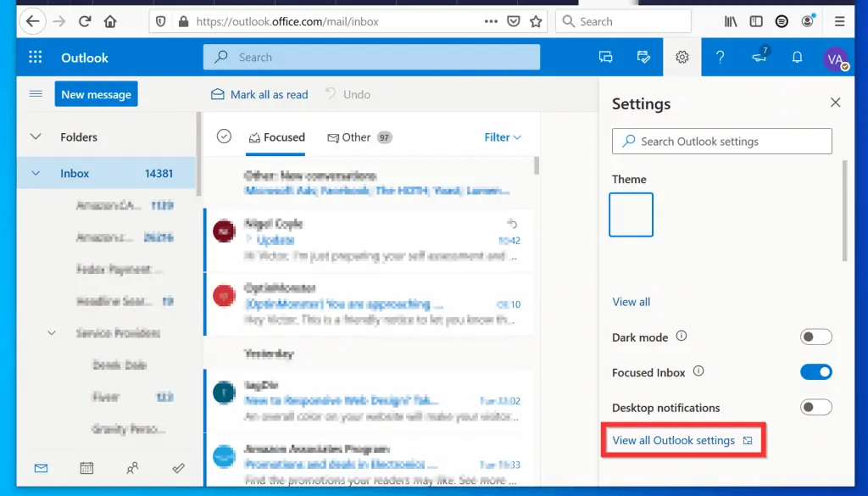Collapse the navigation pane hamburger icon

(x=36, y=94)
